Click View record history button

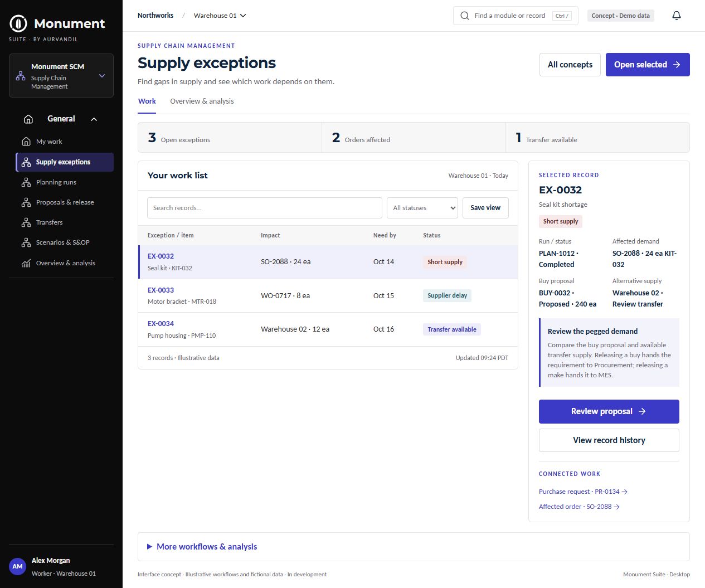coord(609,440)
